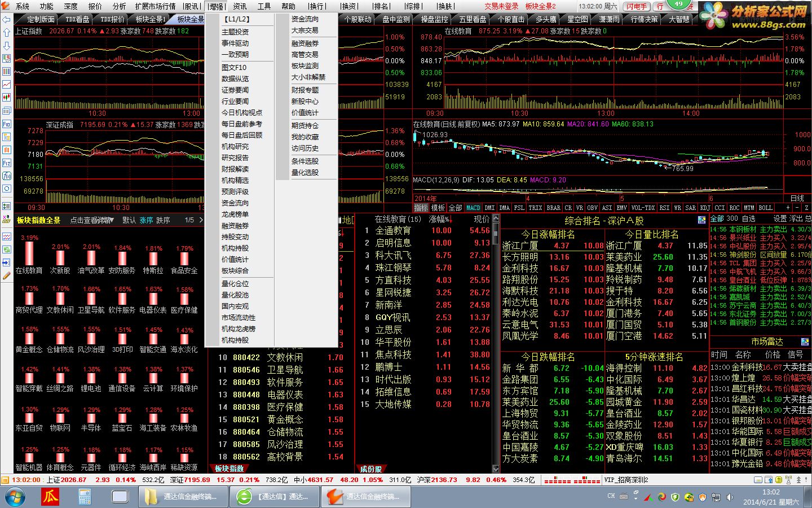Toggle the 指标 mode below chart
Viewport: 812px width, 508px height.
421,208
